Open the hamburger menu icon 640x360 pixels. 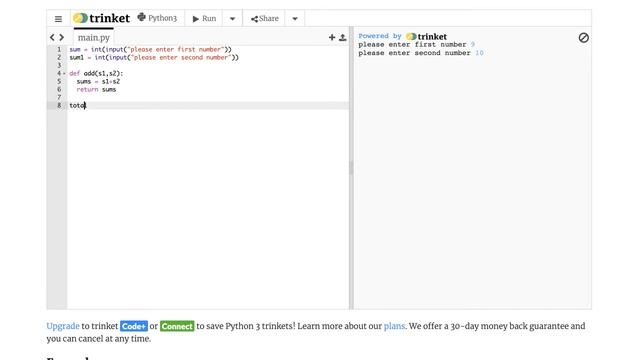[58, 19]
